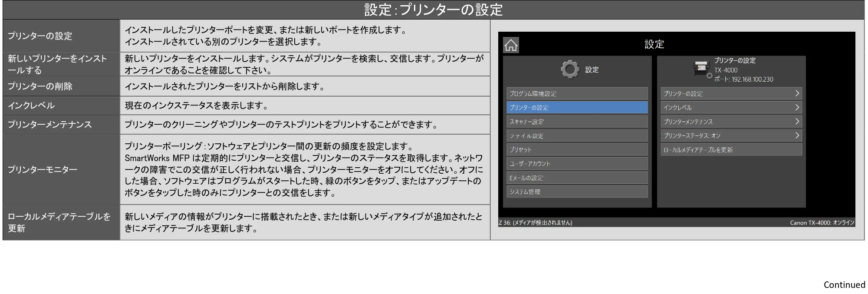Click table cell プリンターメンテナンス in documentation table
This screenshot has height=294, width=868.
click(61, 125)
